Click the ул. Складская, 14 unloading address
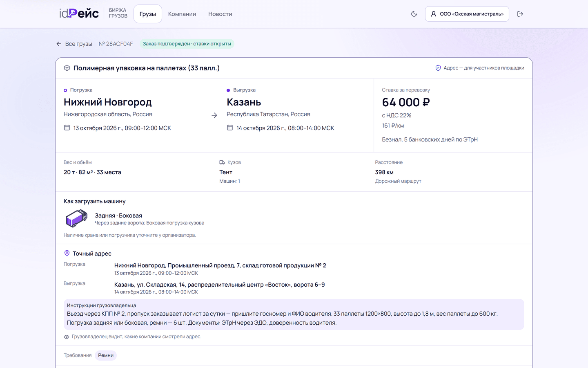Screen dimensions: 588x368 220,285
